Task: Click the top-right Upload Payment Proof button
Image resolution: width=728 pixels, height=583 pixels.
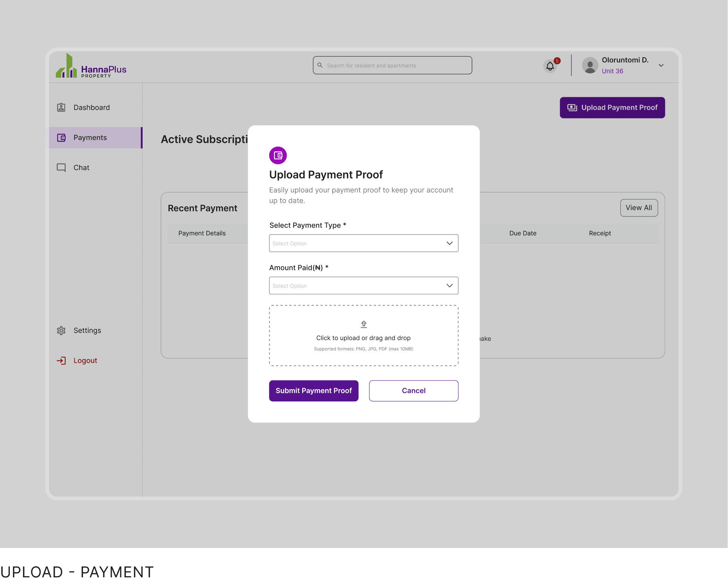Action: click(612, 108)
